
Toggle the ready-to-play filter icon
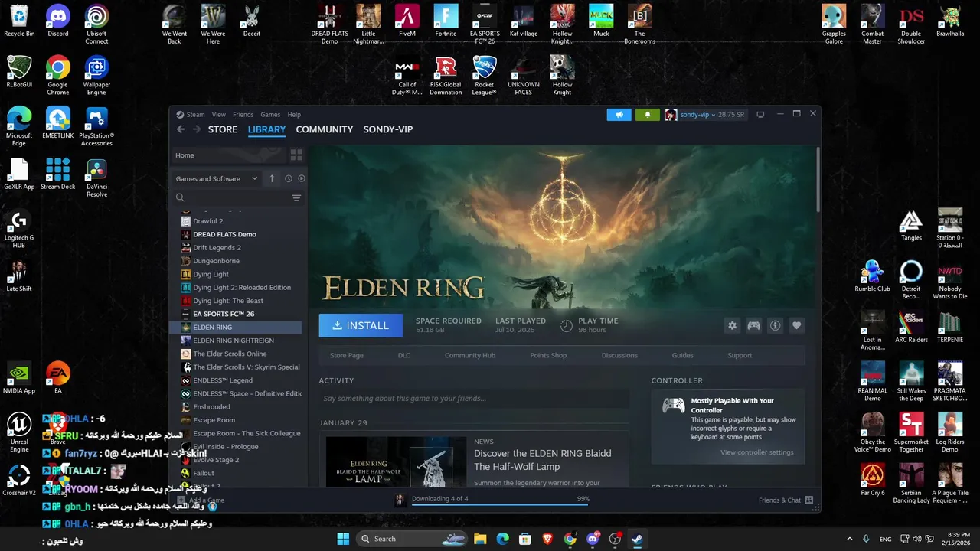(x=302, y=178)
